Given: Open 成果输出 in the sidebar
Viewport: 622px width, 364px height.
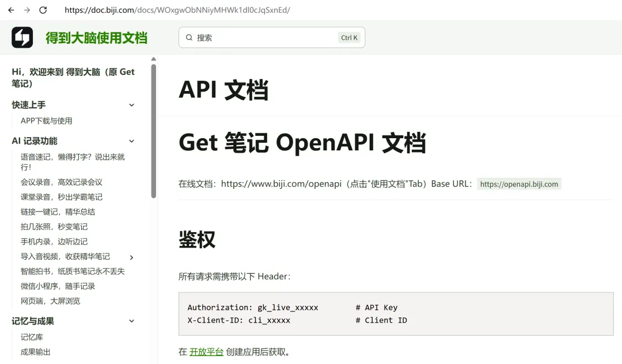Looking at the screenshot, I should tap(35, 352).
